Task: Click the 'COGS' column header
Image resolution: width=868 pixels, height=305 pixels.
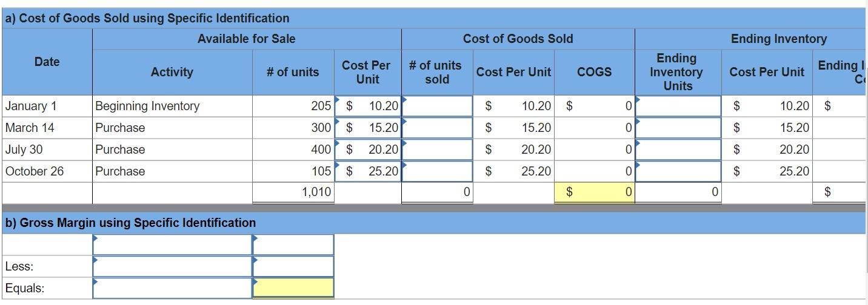Action: (595, 72)
